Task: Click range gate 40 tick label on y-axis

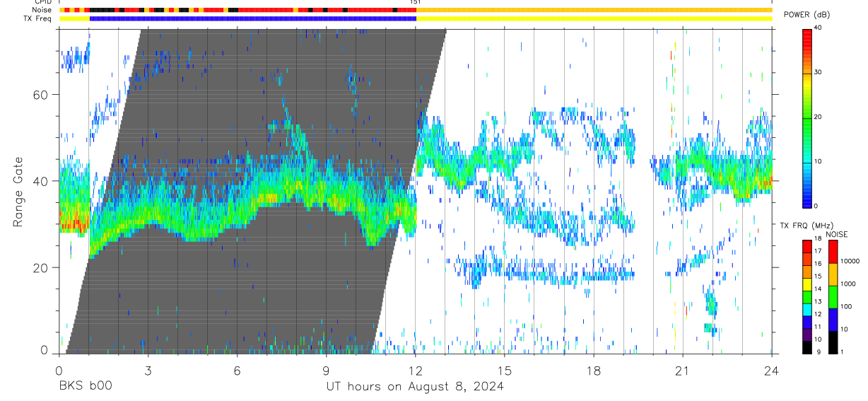Action: point(42,181)
